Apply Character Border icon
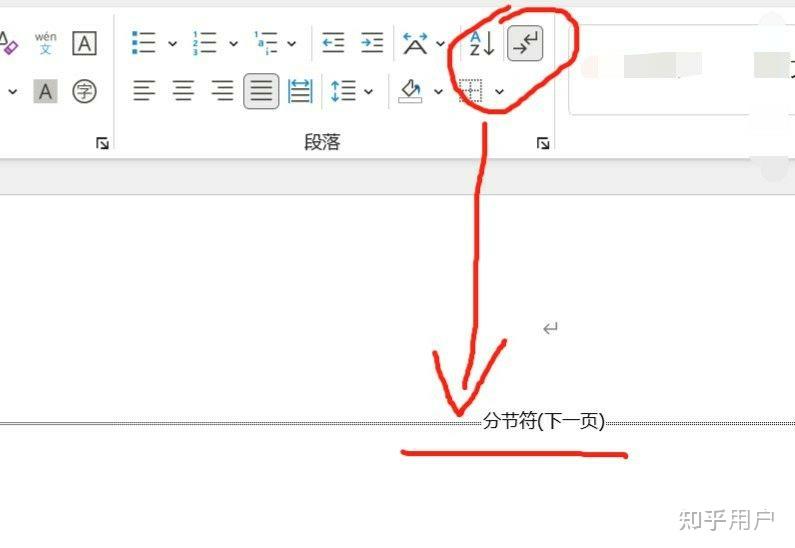Viewport: 795px width, 548px height. (84, 43)
